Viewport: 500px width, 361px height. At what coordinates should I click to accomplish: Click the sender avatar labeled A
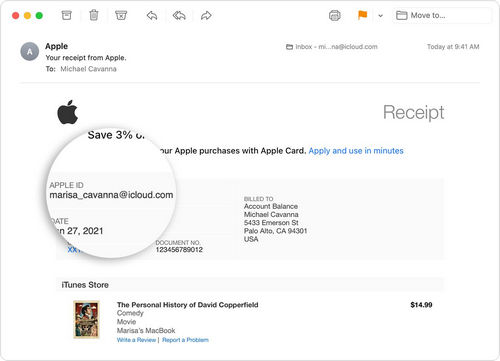(x=30, y=51)
